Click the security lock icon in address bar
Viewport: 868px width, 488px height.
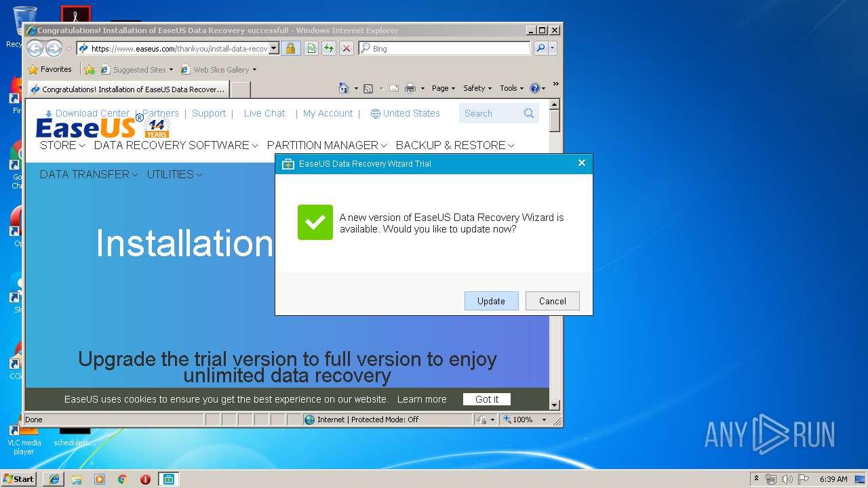click(290, 48)
